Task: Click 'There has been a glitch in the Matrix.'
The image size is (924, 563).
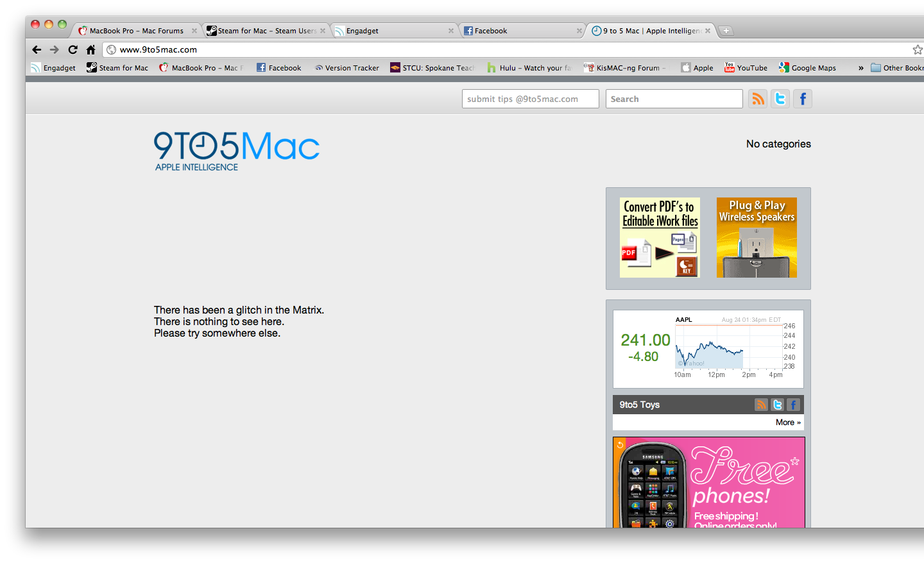Action: [239, 310]
